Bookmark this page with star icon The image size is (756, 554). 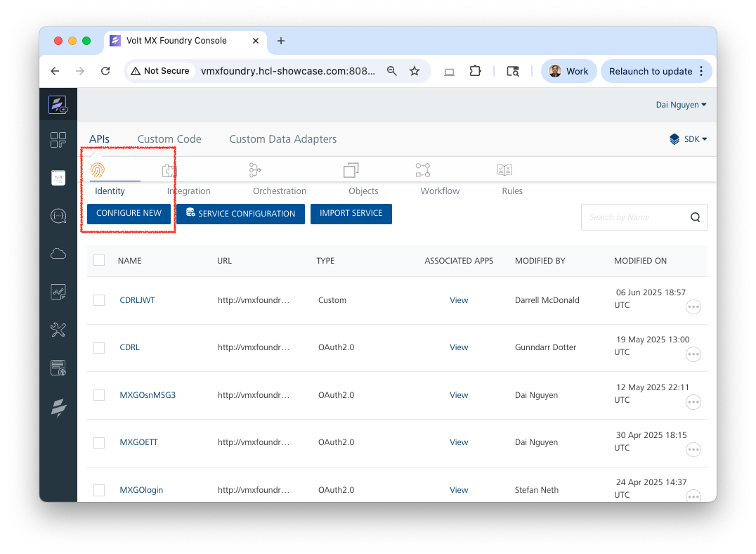pyautogui.click(x=414, y=71)
